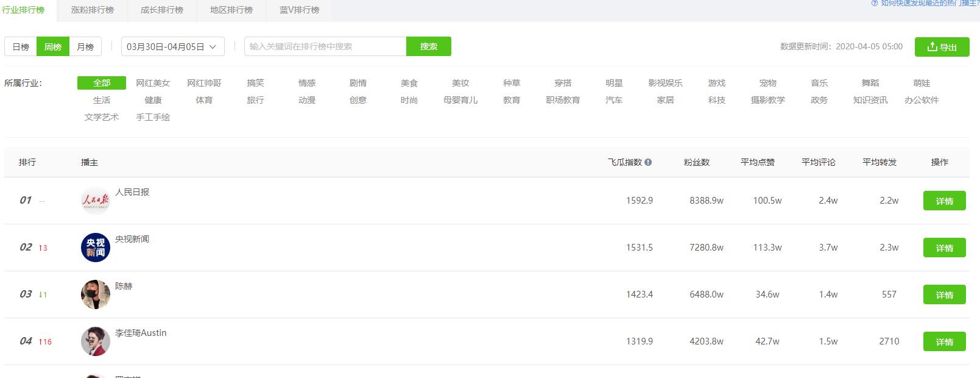The width and height of the screenshot is (980, 378).
Task: Open the 人民日报 avatar
Action: tap(96, 201)
